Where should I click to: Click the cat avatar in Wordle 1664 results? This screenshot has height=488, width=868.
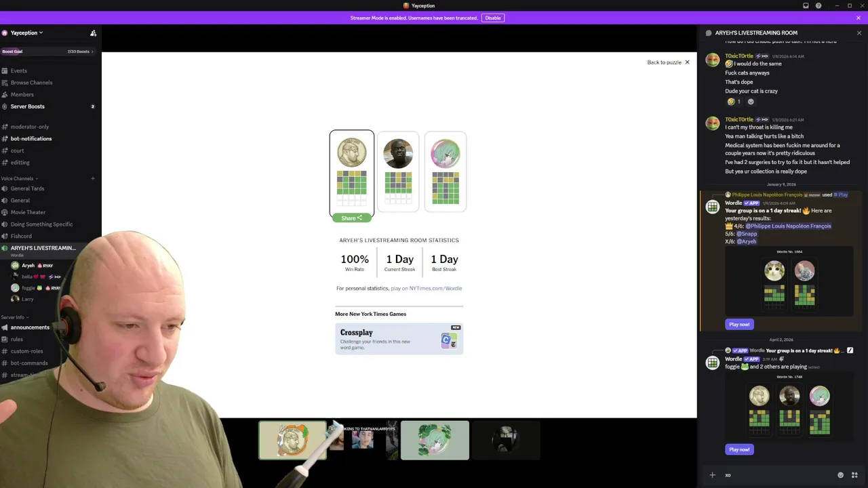pos(774,271)
